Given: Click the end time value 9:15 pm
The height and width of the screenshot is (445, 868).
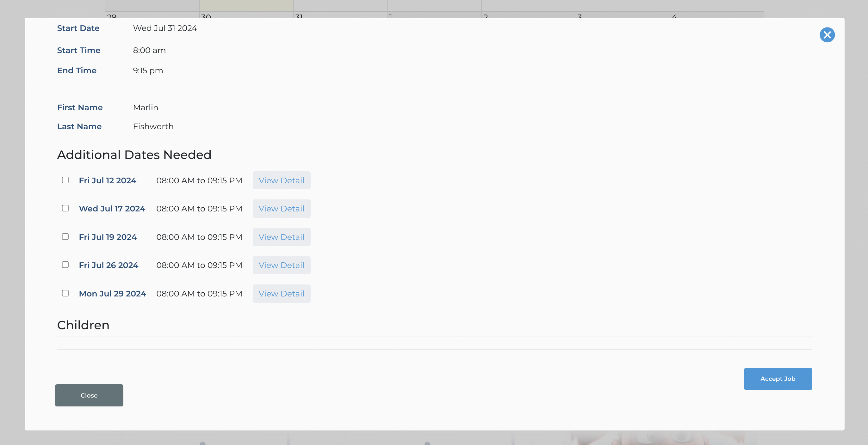Looking at the screenshot, I should click(x=148, y=71).
